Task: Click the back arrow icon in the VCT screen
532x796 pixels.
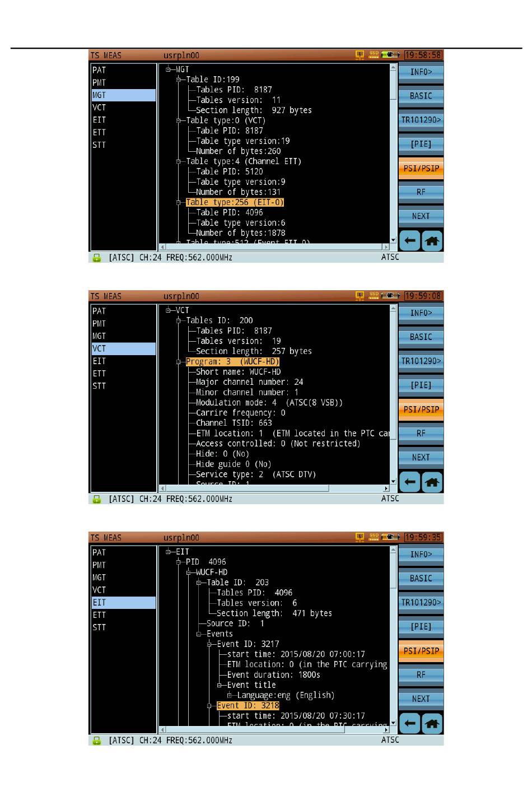Action: point(409,482)
